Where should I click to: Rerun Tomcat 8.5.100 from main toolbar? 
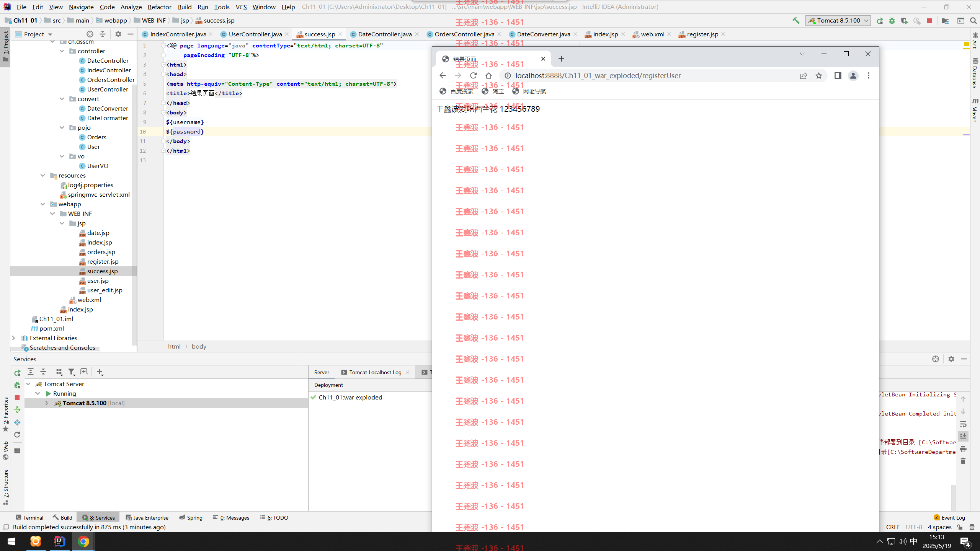[x=880, y=21]
